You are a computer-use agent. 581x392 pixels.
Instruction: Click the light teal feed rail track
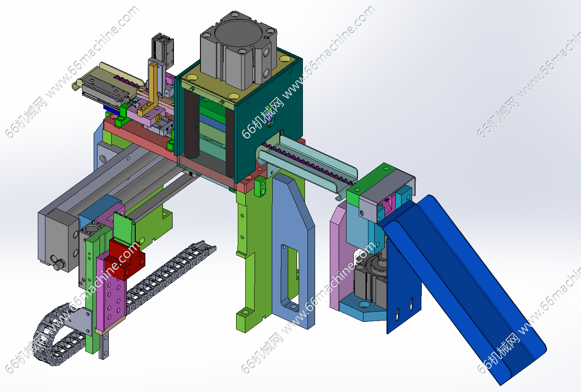coord(311,164)
